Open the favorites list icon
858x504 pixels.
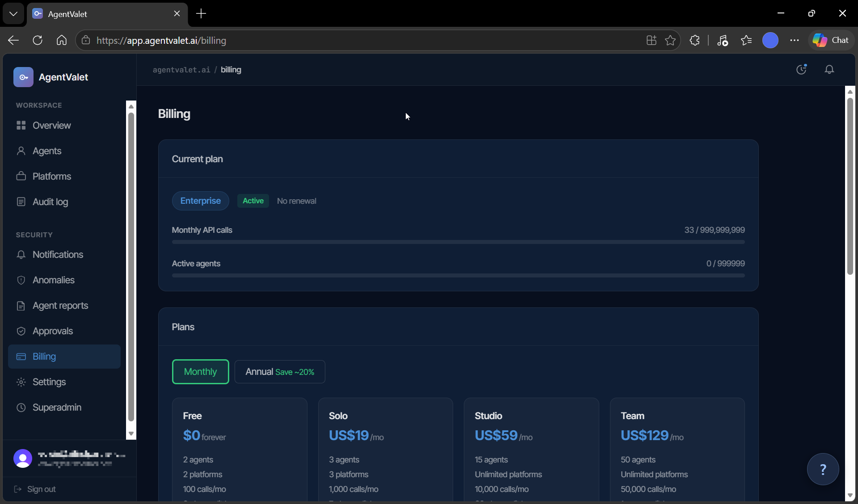point(746,41)
